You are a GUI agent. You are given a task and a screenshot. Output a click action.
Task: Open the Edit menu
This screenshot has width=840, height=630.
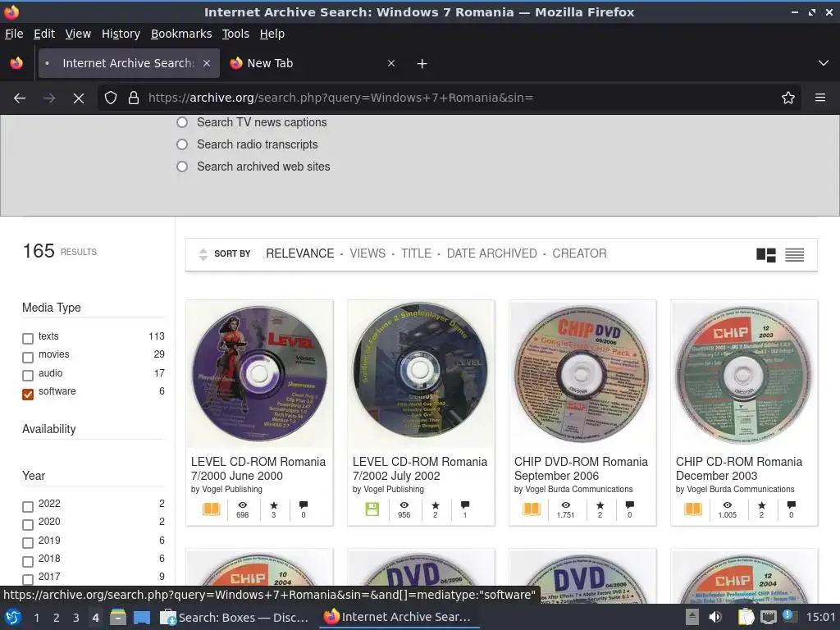pos(44,34)
